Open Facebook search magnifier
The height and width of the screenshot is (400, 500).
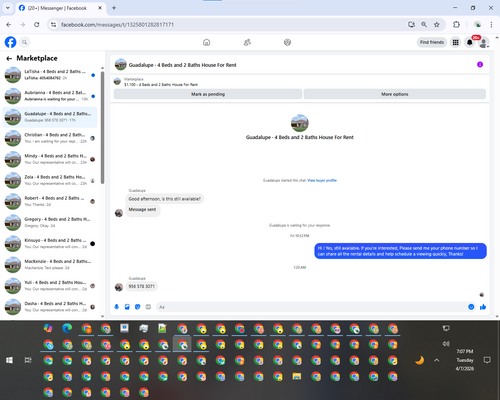(25, 42)
